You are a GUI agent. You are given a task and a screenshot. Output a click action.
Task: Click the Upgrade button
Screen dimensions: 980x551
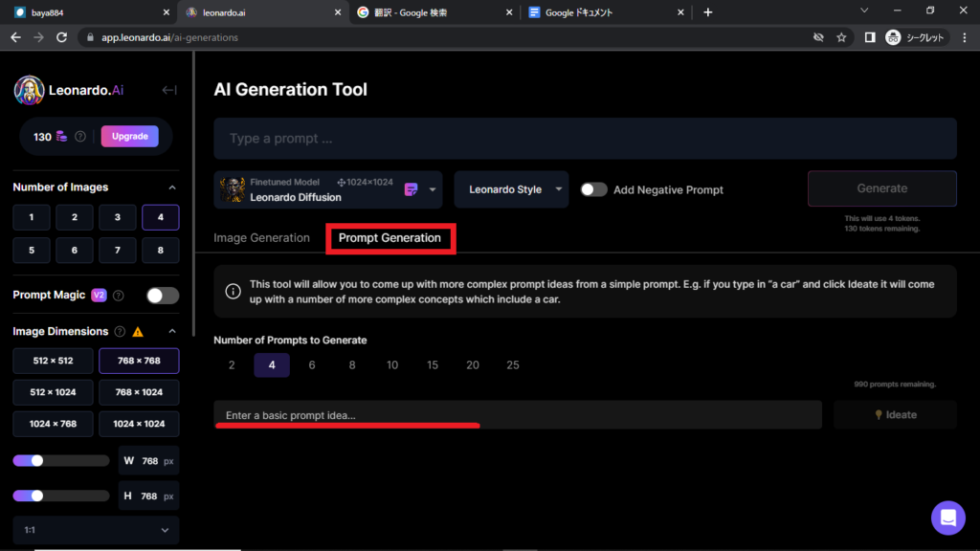point(129,137)
